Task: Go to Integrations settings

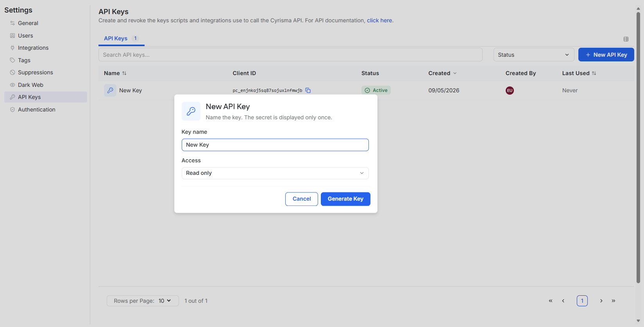Action: [x=46, y=48]
